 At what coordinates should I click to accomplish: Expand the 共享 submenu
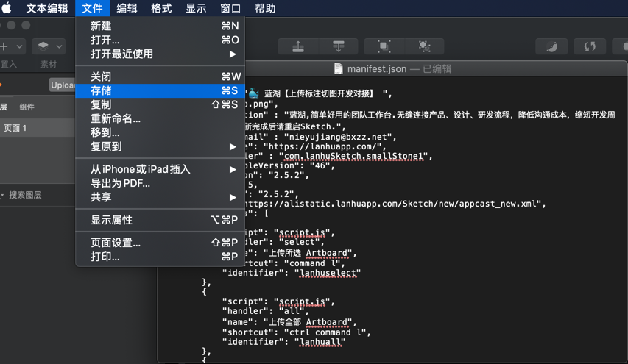point(160,197)
